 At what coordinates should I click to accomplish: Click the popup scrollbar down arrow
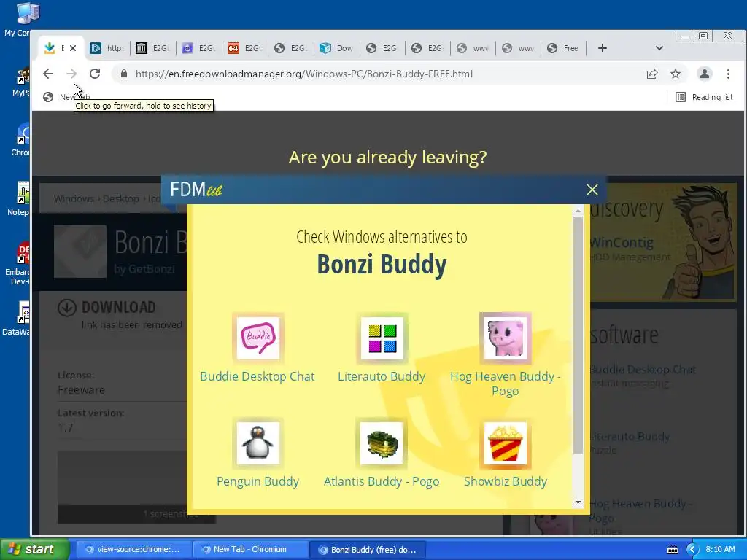coord(578,502)
